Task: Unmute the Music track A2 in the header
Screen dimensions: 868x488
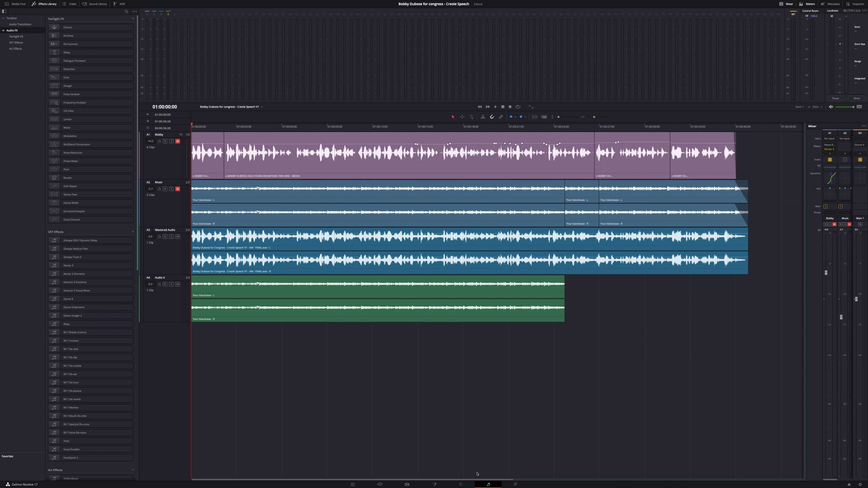Action: 178,189
